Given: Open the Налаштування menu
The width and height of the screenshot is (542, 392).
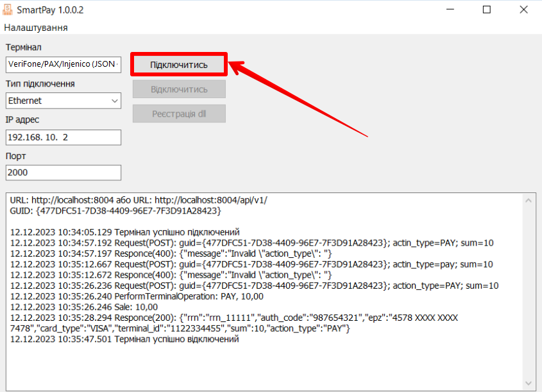Looking at the screenshot, I should [36, 28].
